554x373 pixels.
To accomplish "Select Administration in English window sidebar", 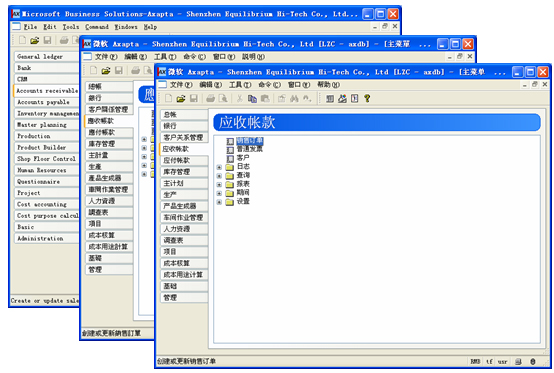I will pyautogui.click(x=47, y=238).
